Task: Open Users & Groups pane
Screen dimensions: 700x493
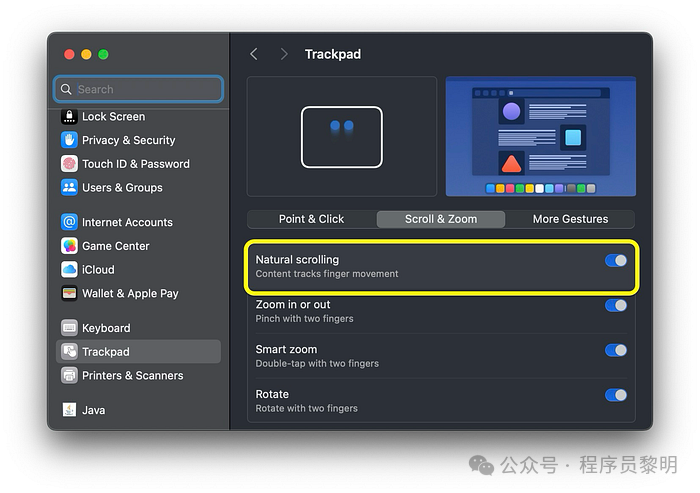Action: [122, 188]
